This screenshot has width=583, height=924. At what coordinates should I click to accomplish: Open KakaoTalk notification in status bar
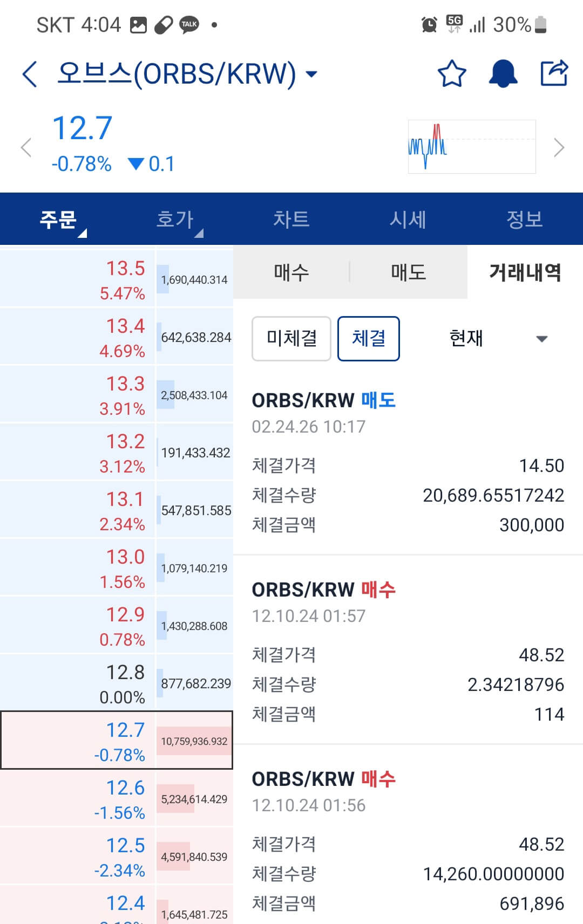189,24
